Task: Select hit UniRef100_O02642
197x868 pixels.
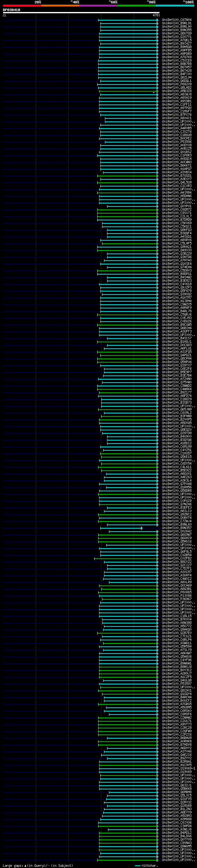Action: point(177,531)
